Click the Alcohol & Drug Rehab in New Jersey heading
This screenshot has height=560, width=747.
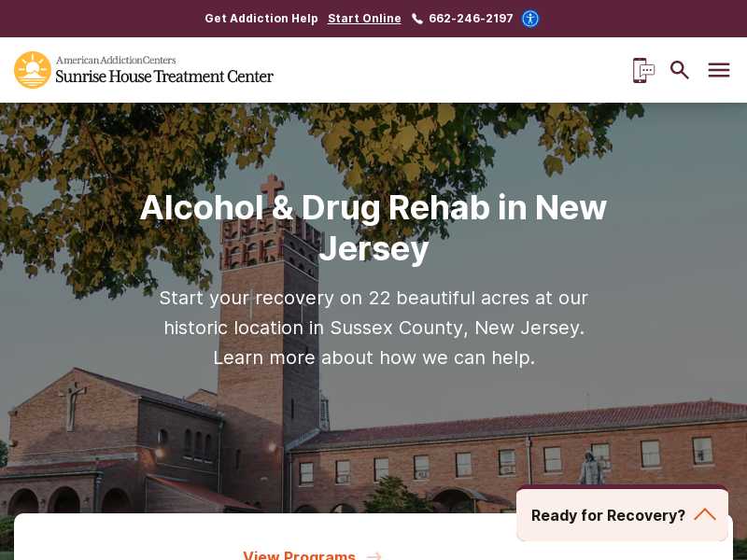[x=373, y=228]
